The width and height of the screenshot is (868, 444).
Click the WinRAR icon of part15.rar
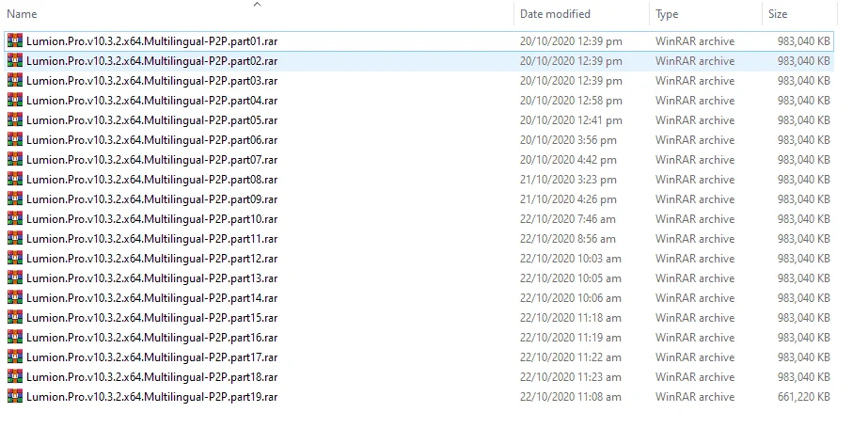tap(15, 318)
